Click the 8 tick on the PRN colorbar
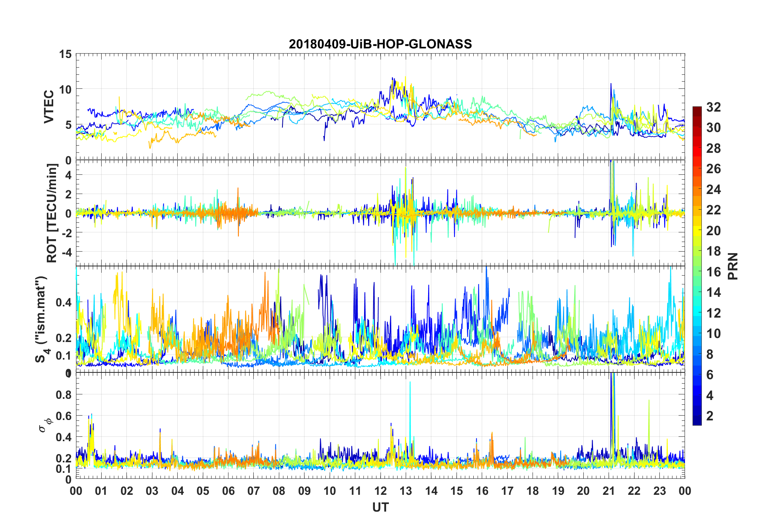The image size is (761, 532). pos(710,354)
